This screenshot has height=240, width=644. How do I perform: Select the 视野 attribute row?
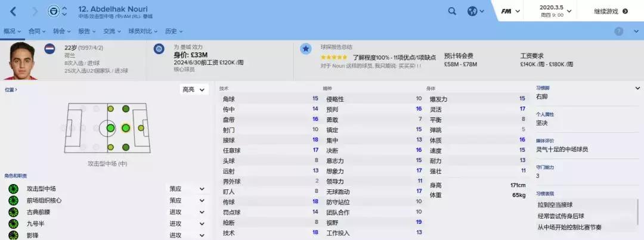[374, 222]
